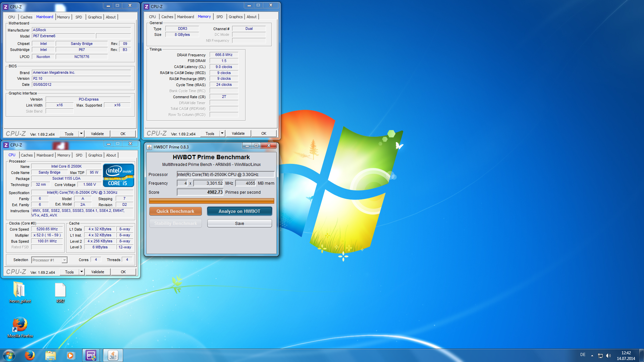Click the Multiplier x 52.0 value
The height and width of the screenshot is (362, 644).
[x=47, y=235]
